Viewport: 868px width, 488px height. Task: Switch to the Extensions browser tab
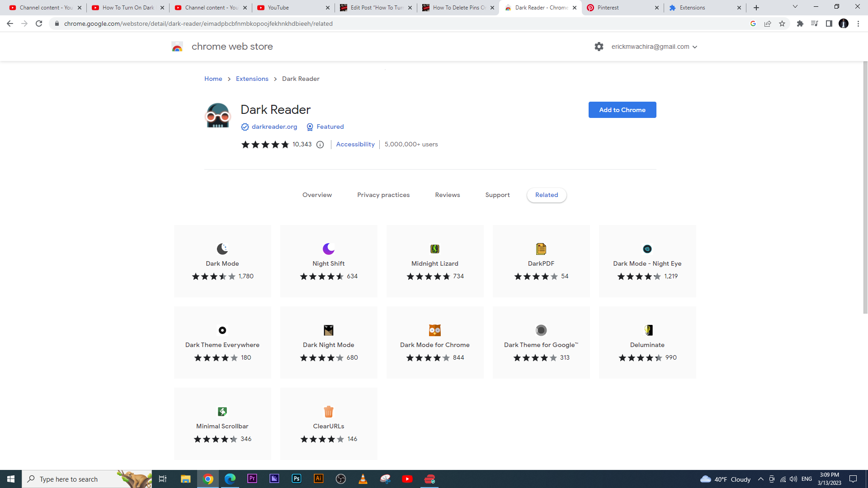(x=704, y=8)
